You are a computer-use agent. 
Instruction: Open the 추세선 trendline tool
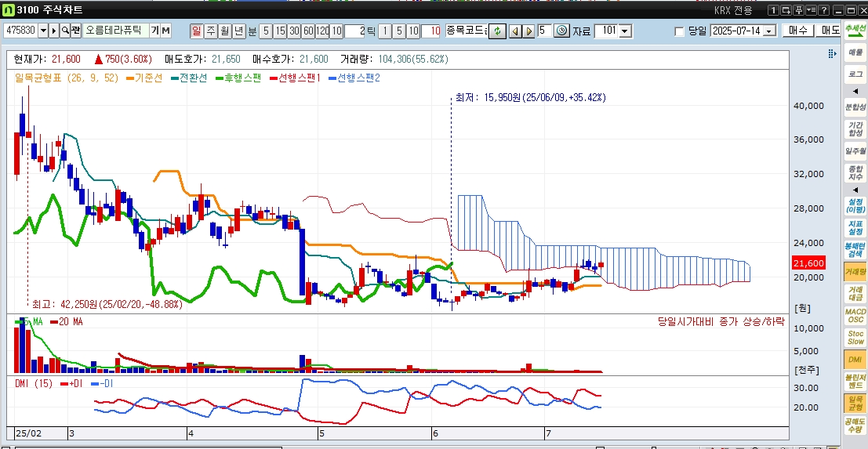pos(855,29)
